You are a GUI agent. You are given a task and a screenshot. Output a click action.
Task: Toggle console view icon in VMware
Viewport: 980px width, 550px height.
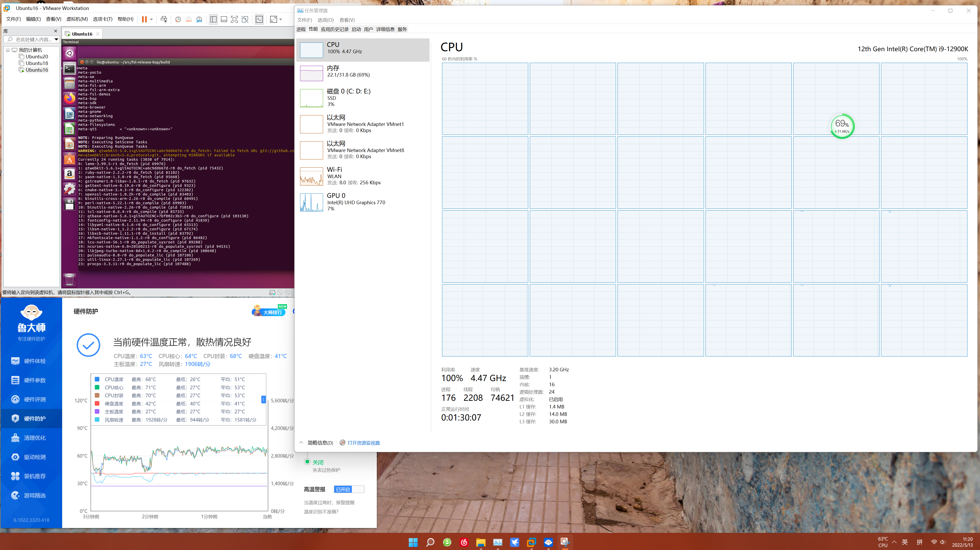tap(259, 19)
